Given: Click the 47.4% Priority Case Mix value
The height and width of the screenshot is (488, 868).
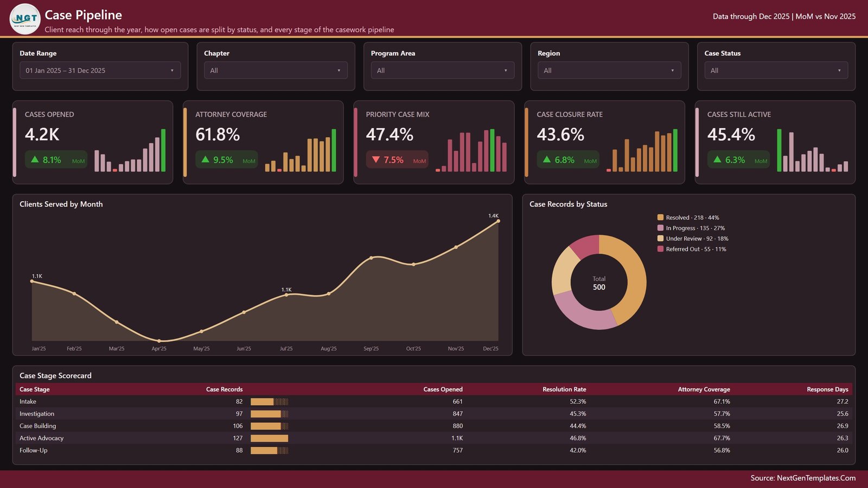Looking at the screenshot, I should 390,134.
